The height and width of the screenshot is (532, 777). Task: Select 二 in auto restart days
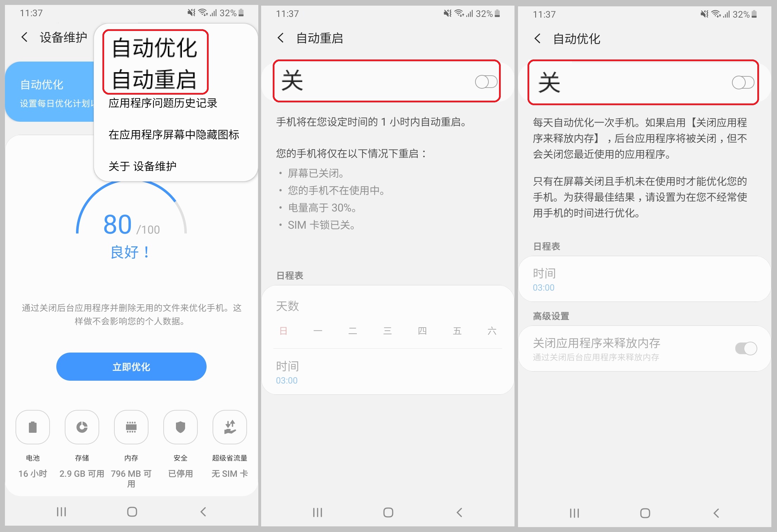pyautogui.click(x=353, y=331)
